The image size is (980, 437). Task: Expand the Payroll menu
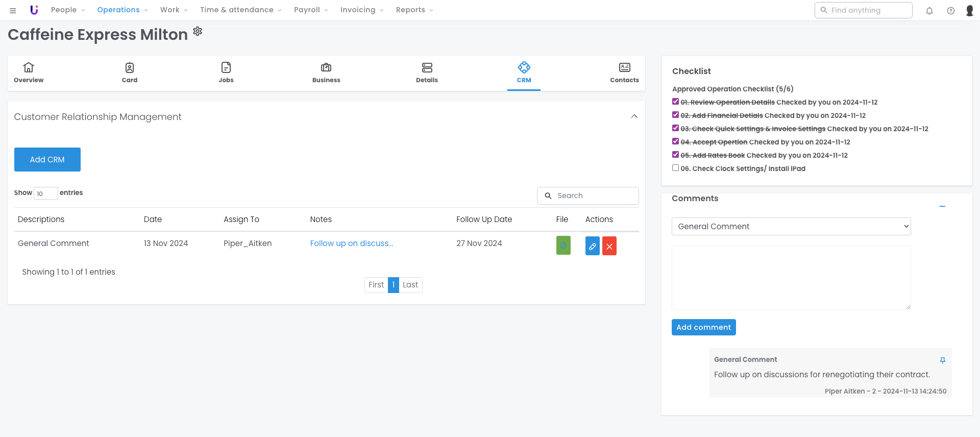point(310,10)
